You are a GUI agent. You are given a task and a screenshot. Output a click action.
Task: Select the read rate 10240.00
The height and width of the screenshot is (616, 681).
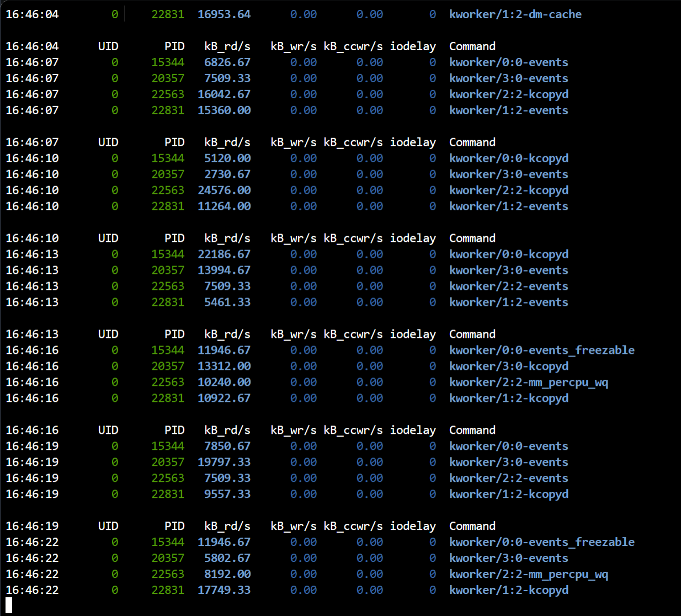coord(224,383)
